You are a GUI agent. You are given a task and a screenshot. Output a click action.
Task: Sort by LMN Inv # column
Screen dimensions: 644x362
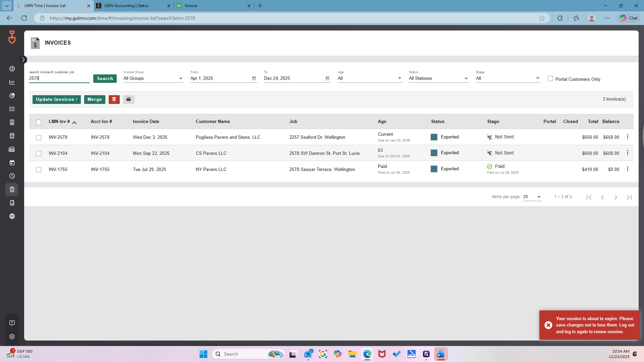point(59,121)
